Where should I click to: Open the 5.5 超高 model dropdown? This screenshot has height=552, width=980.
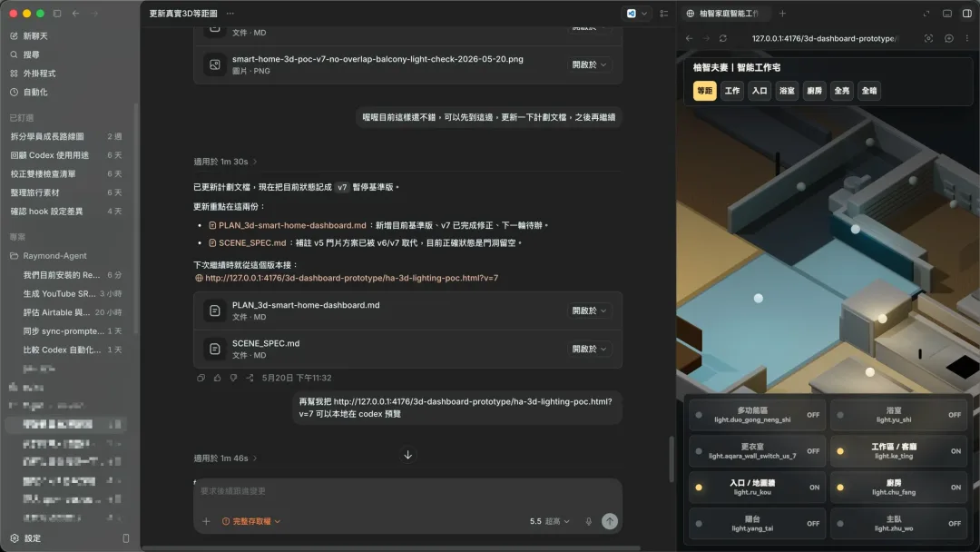(550, 521)
